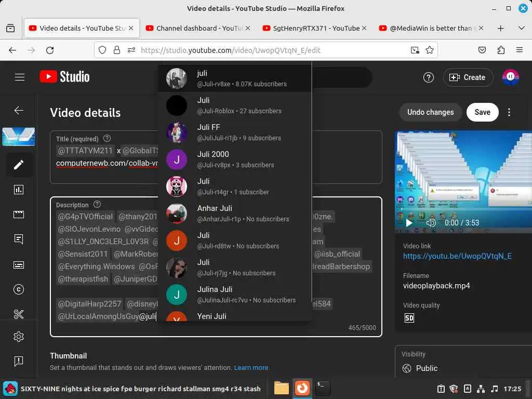Select the @Juli-rd8tw channel suggestion
The image size is (532, 399).
235,241
